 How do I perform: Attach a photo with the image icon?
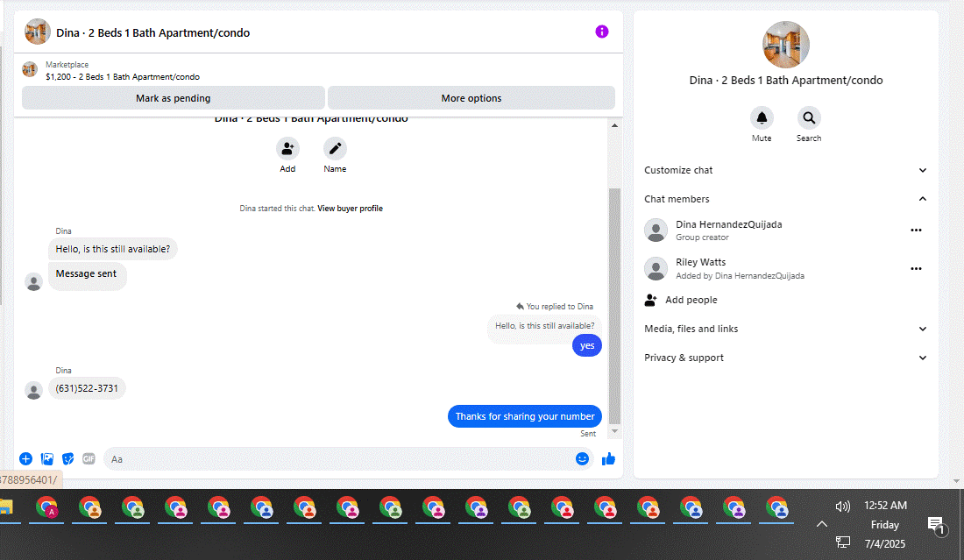pyautogui.click(x=47, y=458)
